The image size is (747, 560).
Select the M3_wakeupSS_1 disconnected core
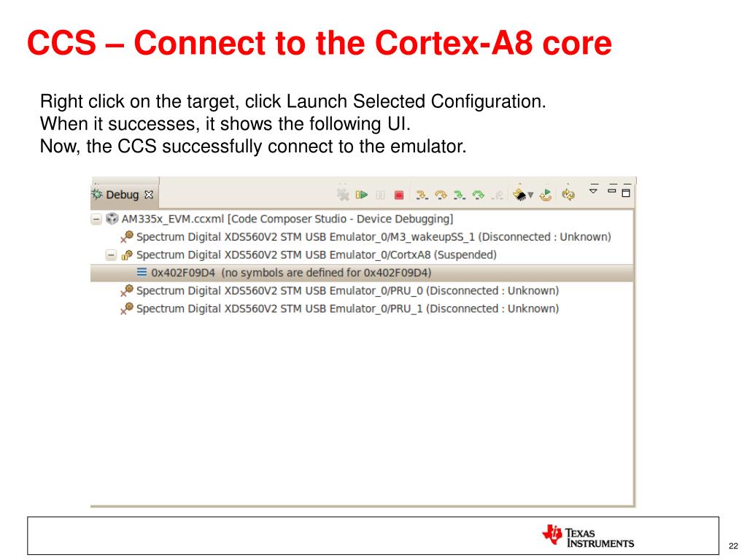(373, 237)
